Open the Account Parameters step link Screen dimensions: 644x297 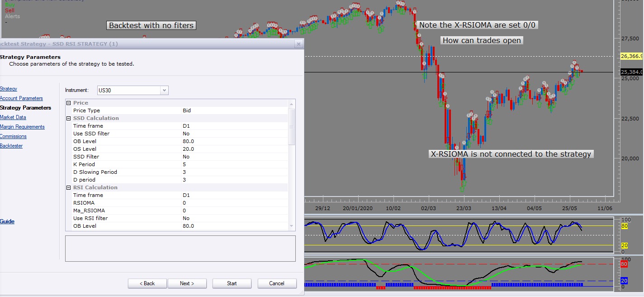(21, 98)
